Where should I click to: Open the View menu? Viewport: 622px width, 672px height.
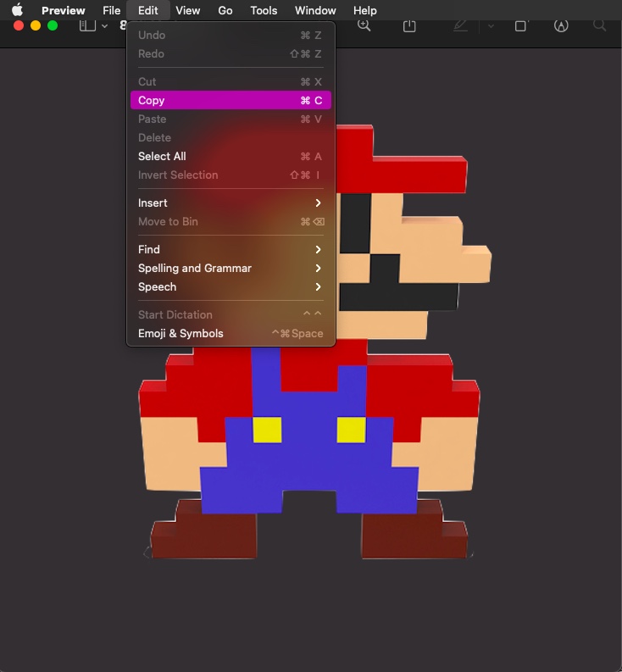[188, 10]
